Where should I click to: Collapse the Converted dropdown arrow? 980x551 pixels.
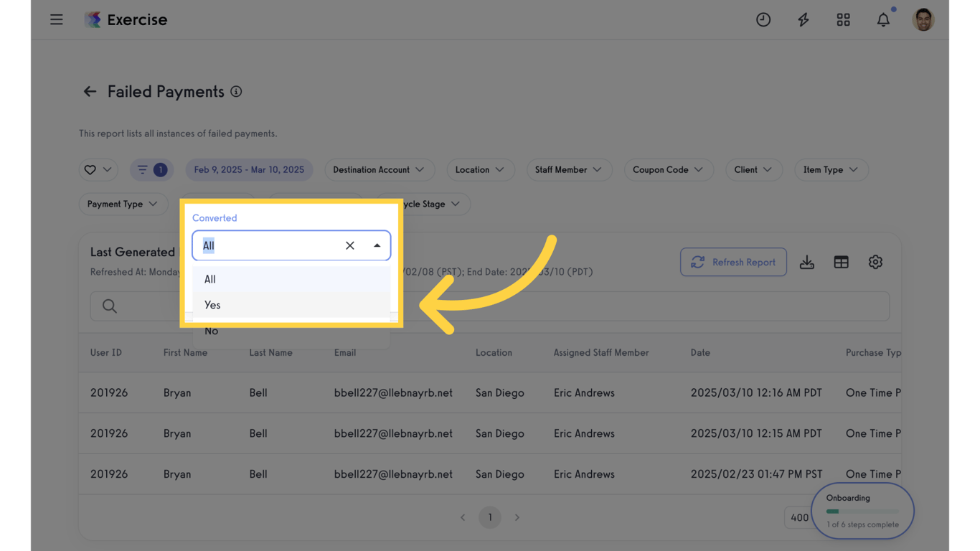pos(377,245)
